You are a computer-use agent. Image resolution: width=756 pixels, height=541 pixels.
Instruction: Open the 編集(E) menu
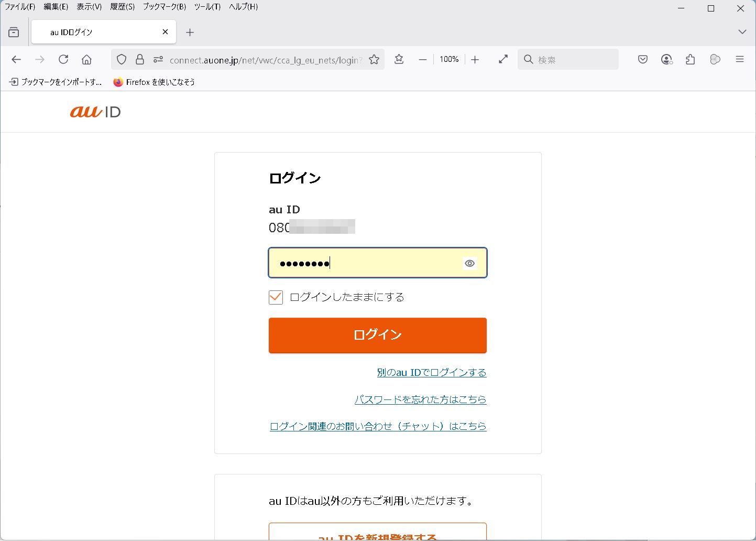[x=56, y=7]
